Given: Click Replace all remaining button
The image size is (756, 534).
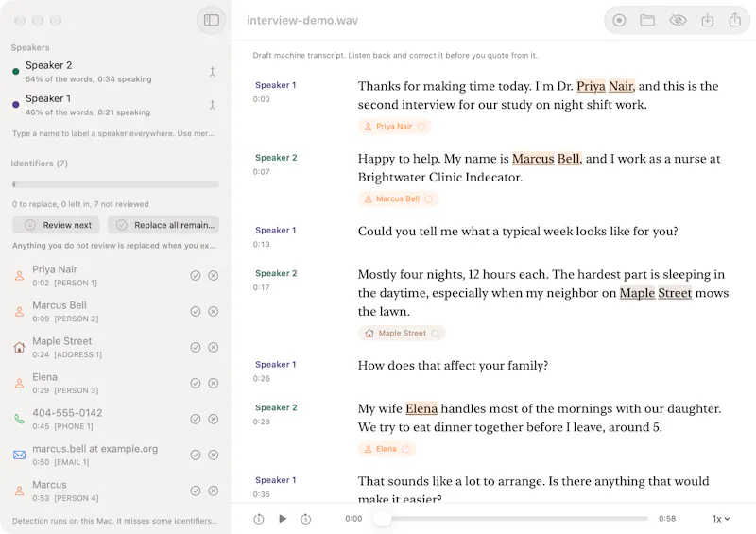Looking at the screenshot, I should 163,225.
